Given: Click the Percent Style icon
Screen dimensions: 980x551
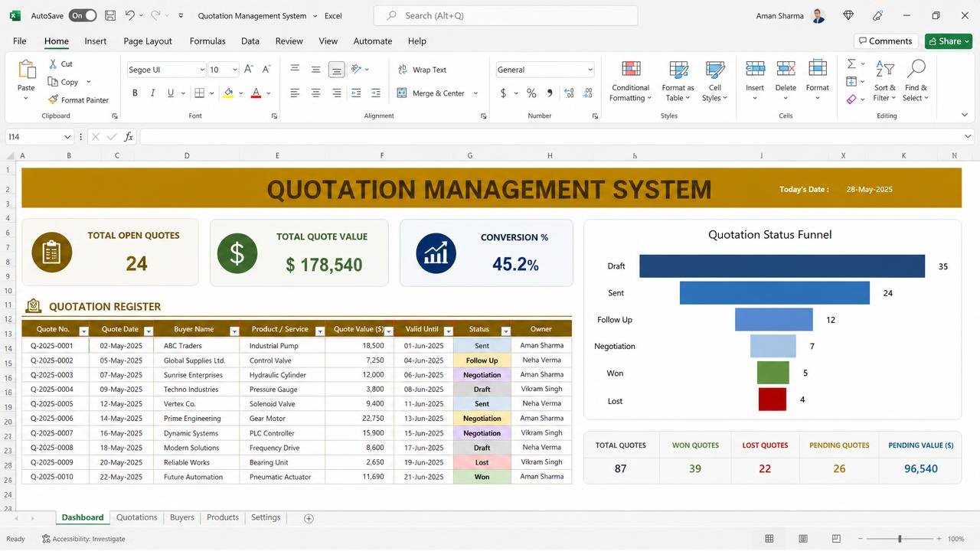Looking at the screenshot, I should coord(530,93).
